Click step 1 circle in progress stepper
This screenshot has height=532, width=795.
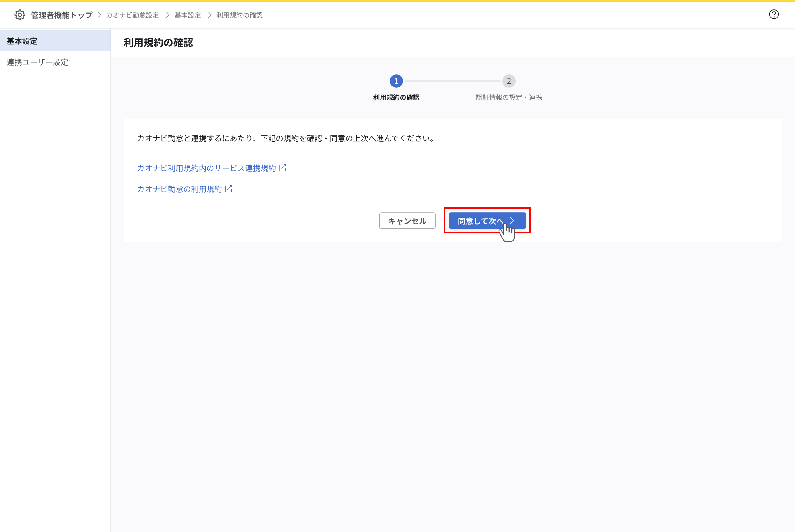(396, 81)
